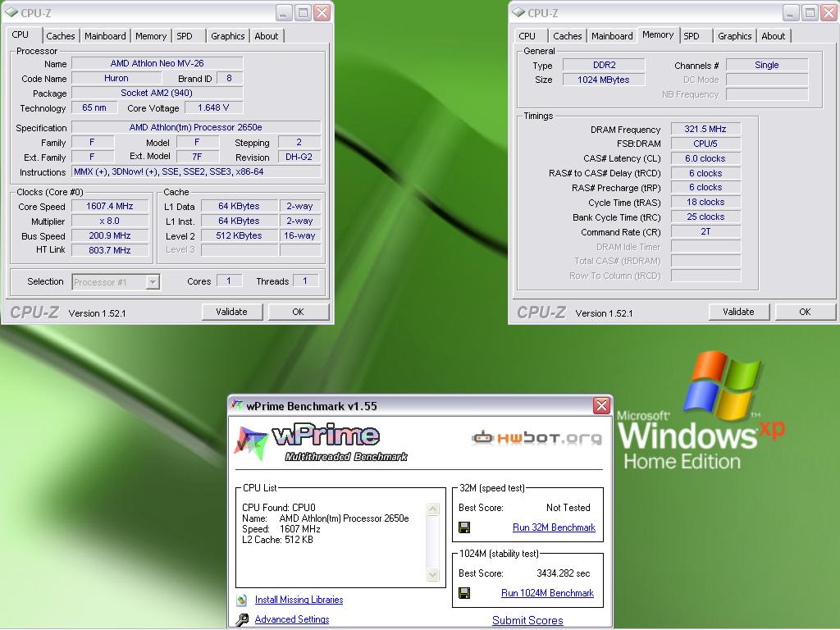840x630 pixels.
Task: Run the 1024M Benchmark
Action: (547, 593)
